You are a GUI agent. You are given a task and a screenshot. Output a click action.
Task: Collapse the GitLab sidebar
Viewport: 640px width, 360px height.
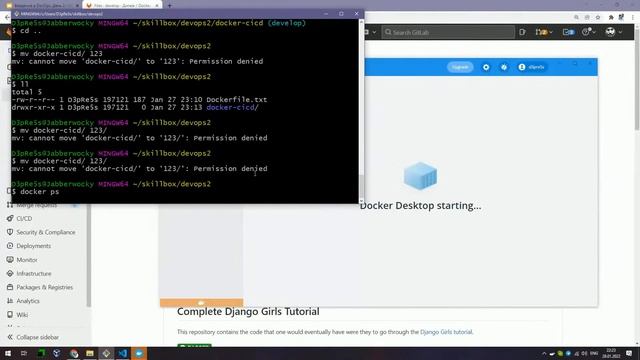tap(33, 337)
